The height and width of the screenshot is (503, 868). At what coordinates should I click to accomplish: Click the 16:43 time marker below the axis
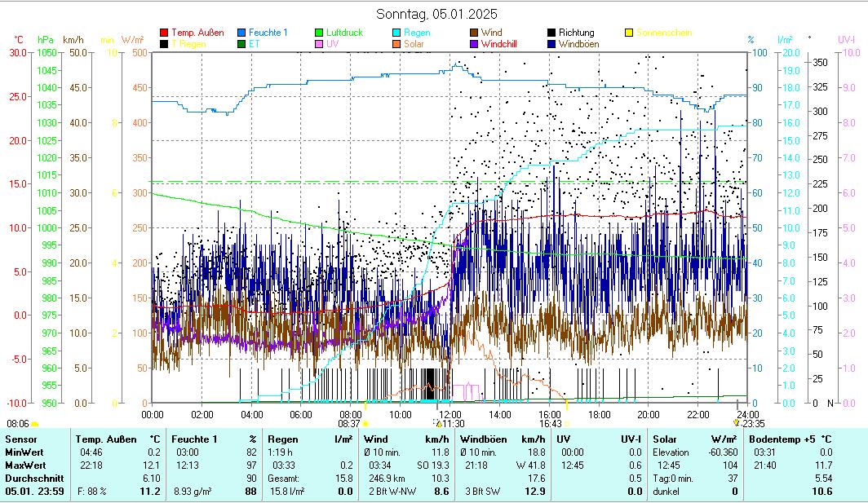coord(551,423)
